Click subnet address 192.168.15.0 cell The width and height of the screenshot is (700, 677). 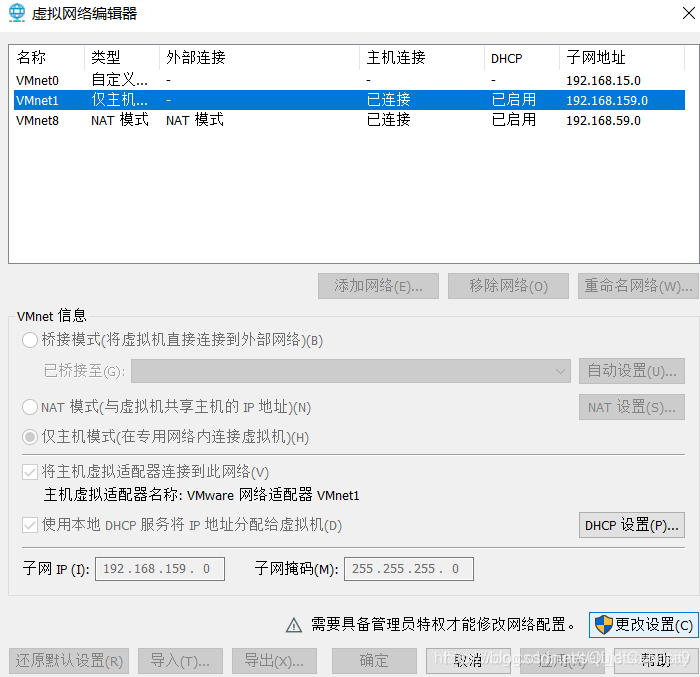(603, 81)
